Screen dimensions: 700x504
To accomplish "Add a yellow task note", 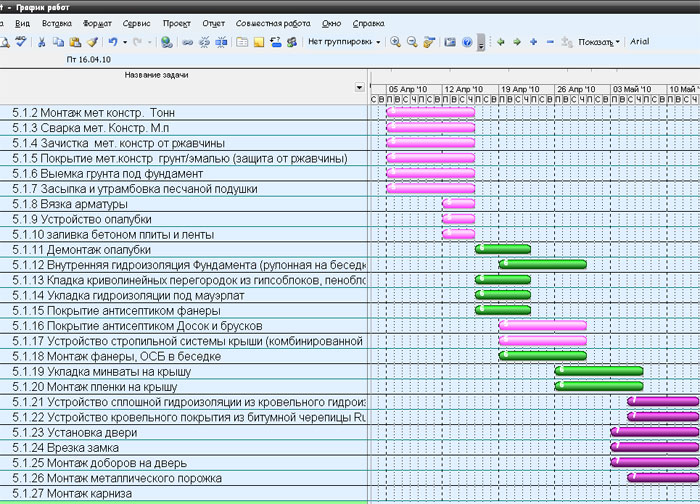I will click(259, 42).
